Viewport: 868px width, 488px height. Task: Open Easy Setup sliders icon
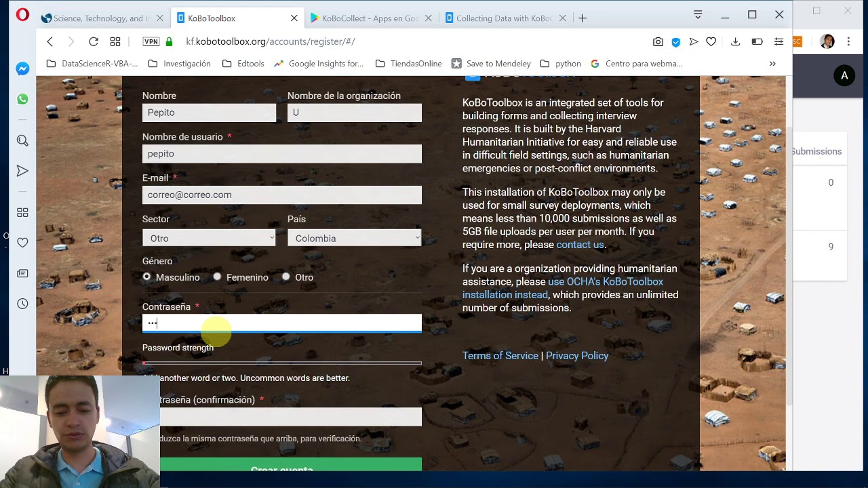[x=778, y=41]
